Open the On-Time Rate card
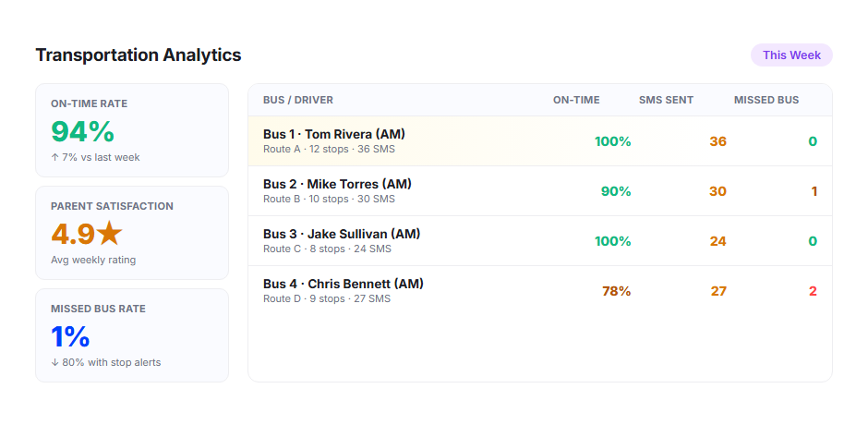868x425 pixels. (132, 130)
